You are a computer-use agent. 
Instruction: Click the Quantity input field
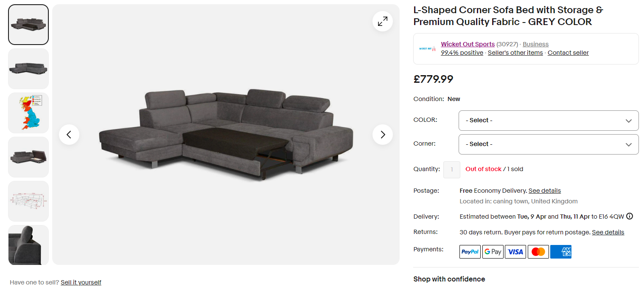point(452,169)
